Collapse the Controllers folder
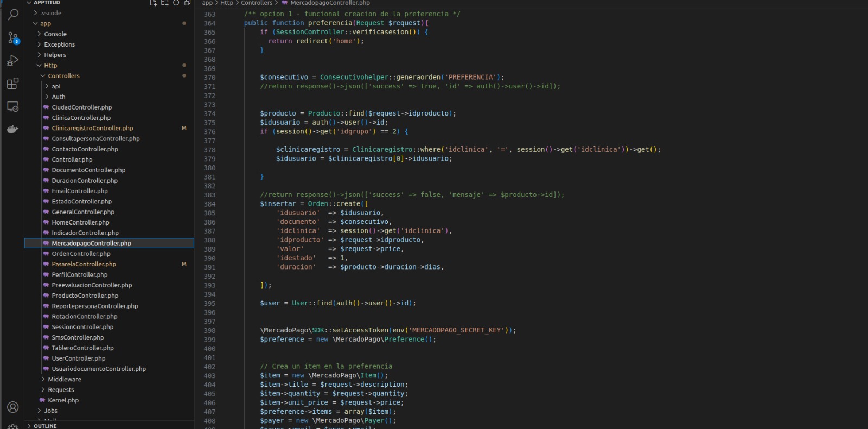This screenshot has width=868, height=429. 63,76
